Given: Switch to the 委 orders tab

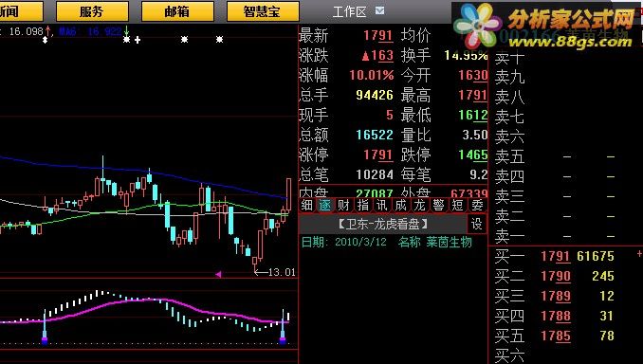Looking at the screenshot, I should [476, 205].
